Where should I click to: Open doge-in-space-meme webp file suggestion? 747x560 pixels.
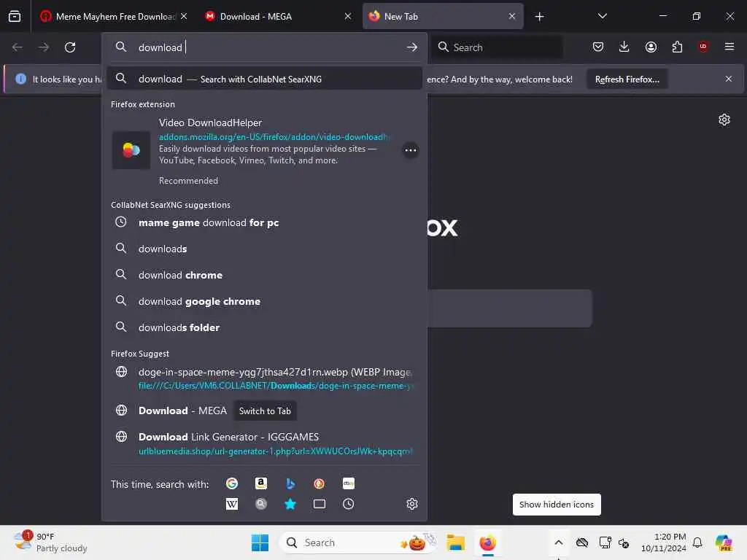point(264,378)
